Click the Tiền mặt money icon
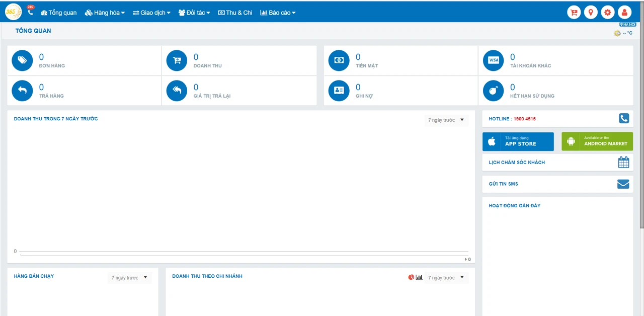The width and height of the screenshot is (644, 316). click(339, 60)
